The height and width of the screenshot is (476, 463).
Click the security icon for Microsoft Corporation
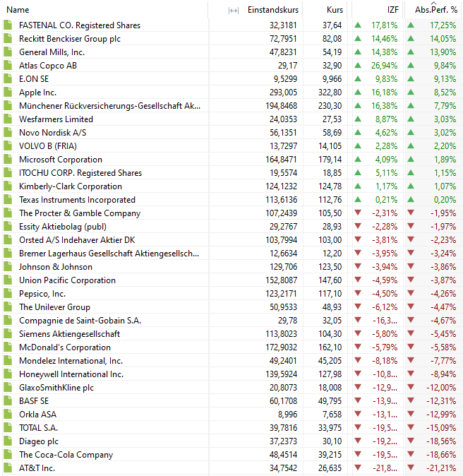coord(8,159)
